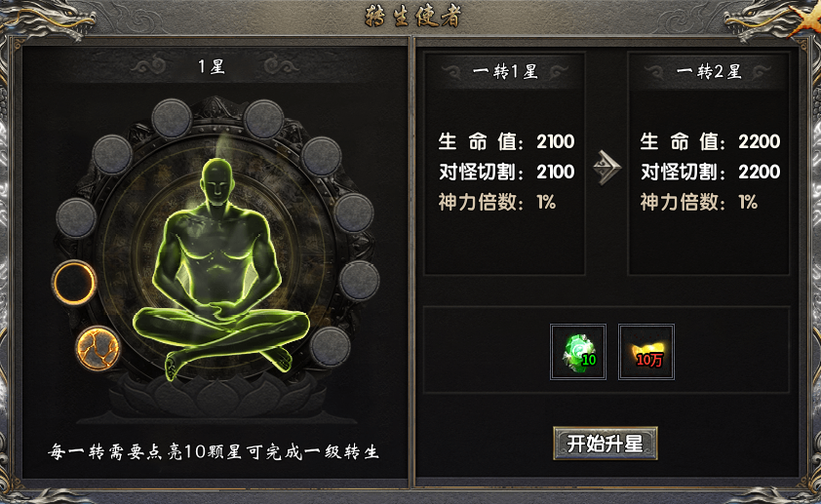This screenshot has height=504, width=821.
Task: Click the green meditating figure
Action: tap(221, 267)
